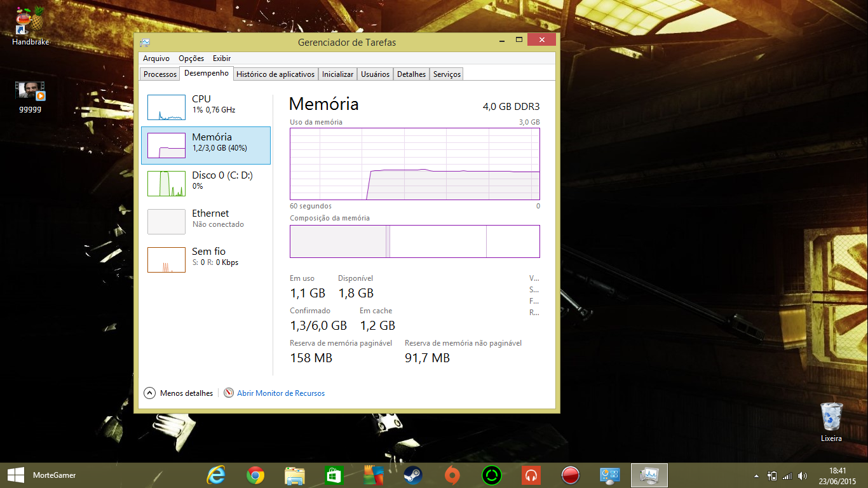
Task: Click the Menos detalhes arrow icon
Action: [x=149, y=393]
